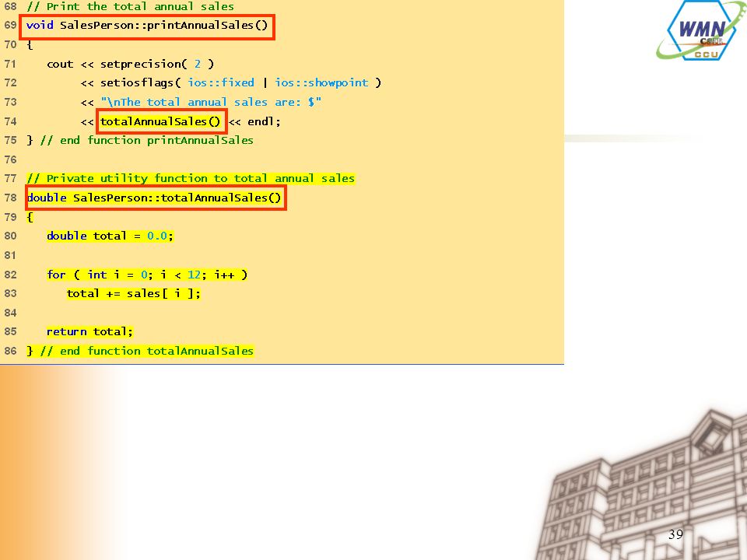Click 'totalAnnualSales()' call on line 74

(x=162, y=121)
